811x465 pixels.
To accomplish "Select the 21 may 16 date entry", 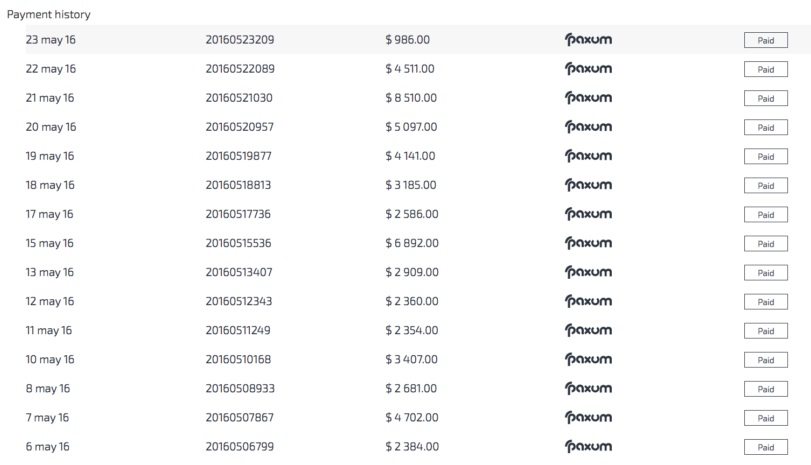I will (x=50, y=98).
